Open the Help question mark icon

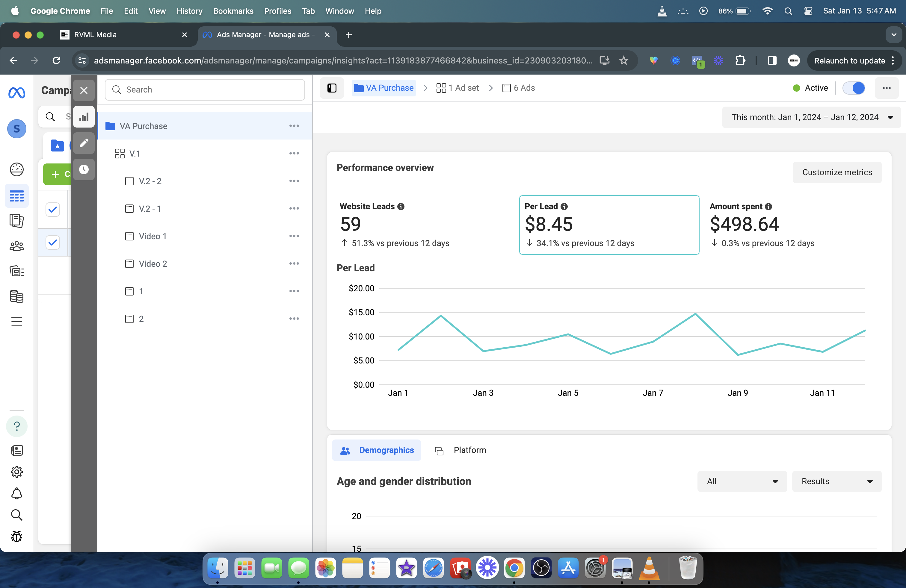tap(17, 426)
